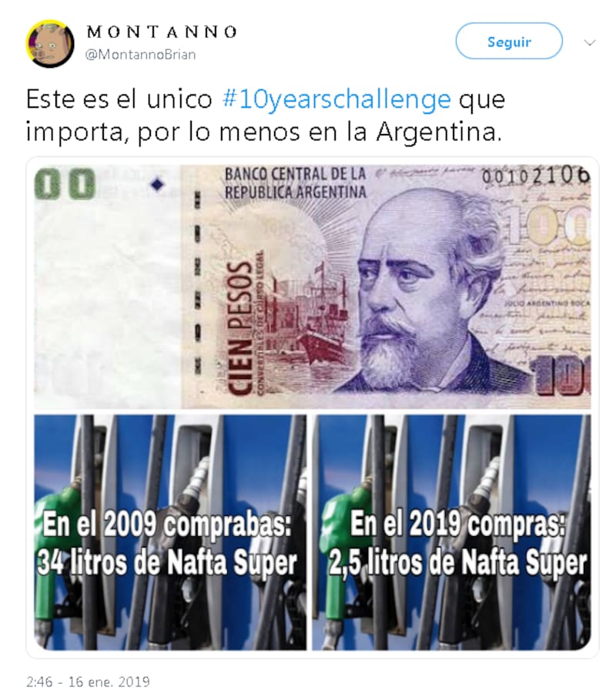Open the #10yearschallenge hashtag link

tap(336, 99)
